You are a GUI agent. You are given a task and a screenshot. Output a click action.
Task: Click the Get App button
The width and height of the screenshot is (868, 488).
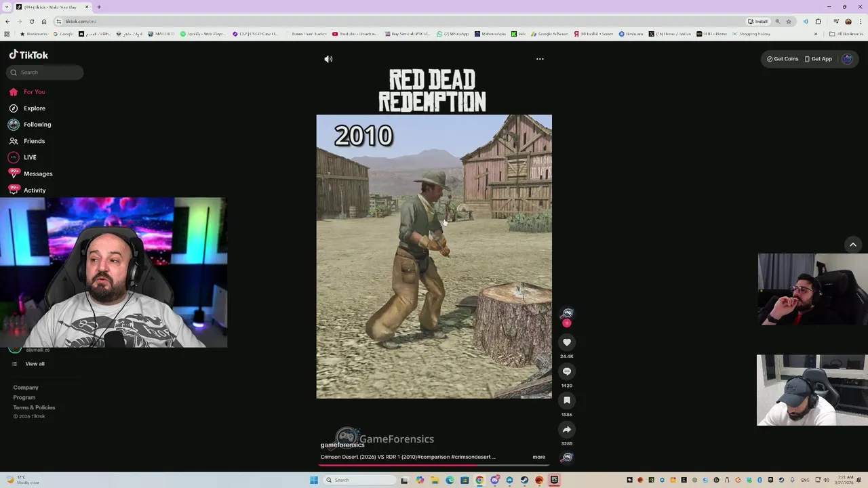[818, 59]
